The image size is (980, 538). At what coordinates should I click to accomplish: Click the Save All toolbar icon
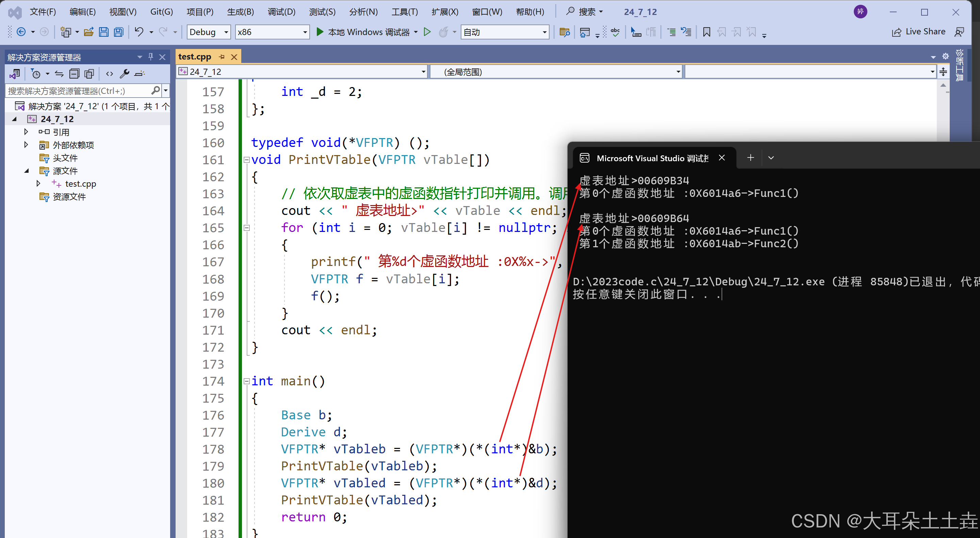tap(119, 32)
